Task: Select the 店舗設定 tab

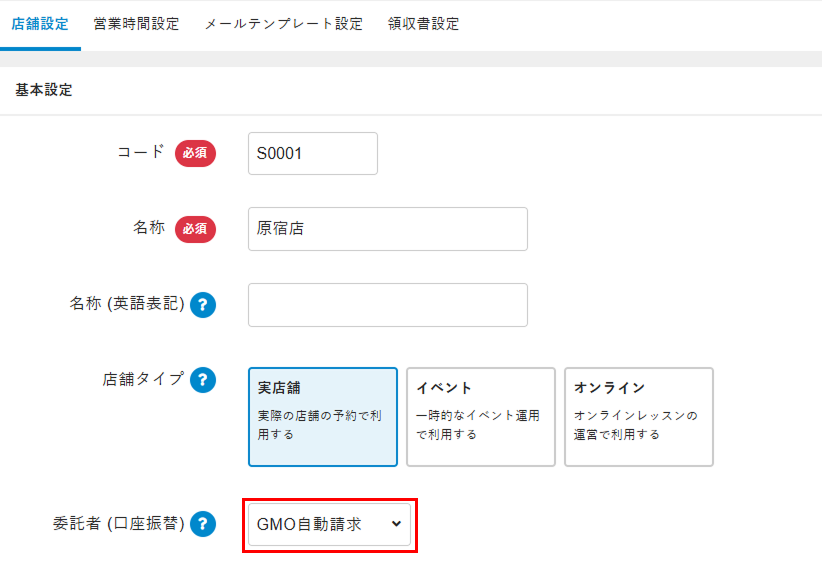Action: tap(40, 24)
